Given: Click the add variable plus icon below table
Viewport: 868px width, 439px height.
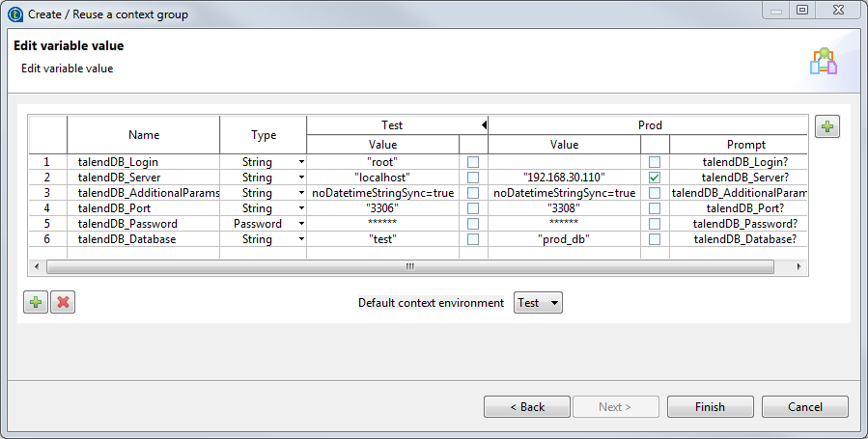Looking at the screenshot, I should pos(36,302).
